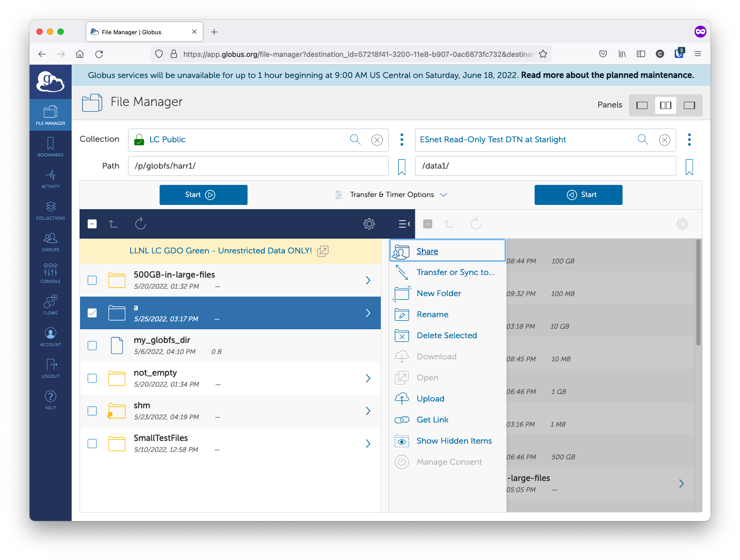This screenshot has width=740, height=560.
Task: Open Read more about the planned maintenance link
Action: [607, 75]
